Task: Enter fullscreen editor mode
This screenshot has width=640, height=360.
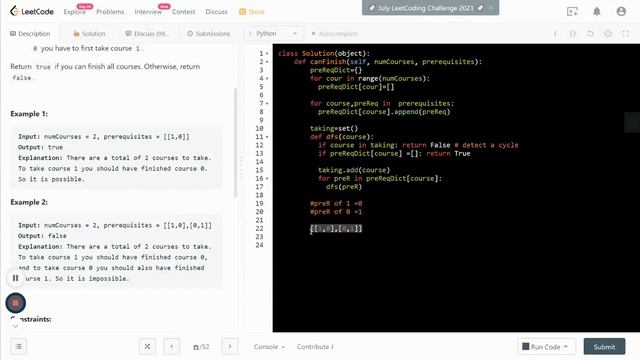Action: [626, 33]
